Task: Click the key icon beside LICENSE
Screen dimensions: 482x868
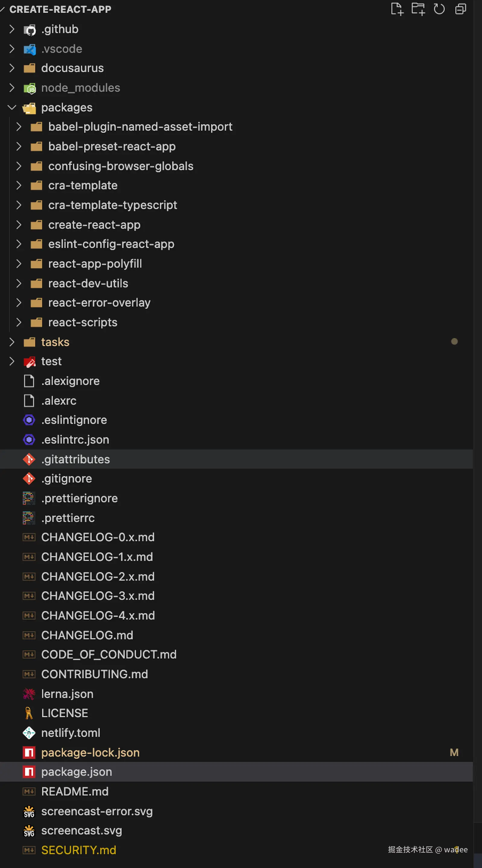Action: (29, 713)
